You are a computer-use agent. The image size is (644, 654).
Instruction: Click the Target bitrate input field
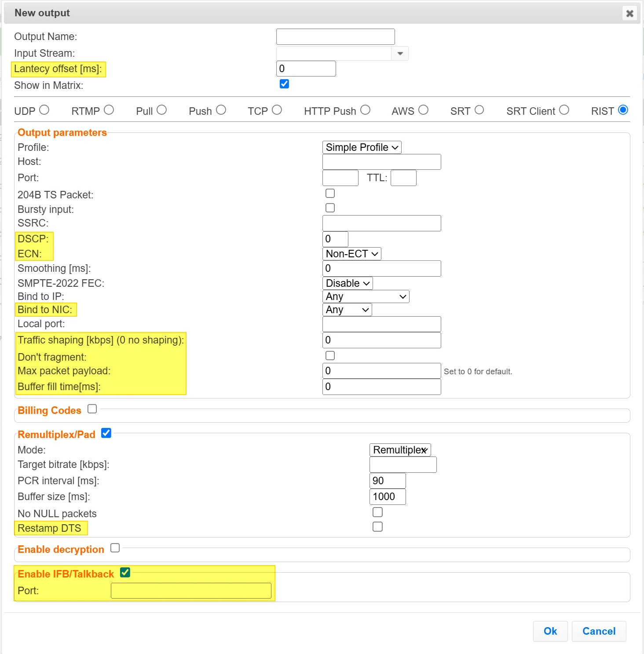(x=403, y=464)
